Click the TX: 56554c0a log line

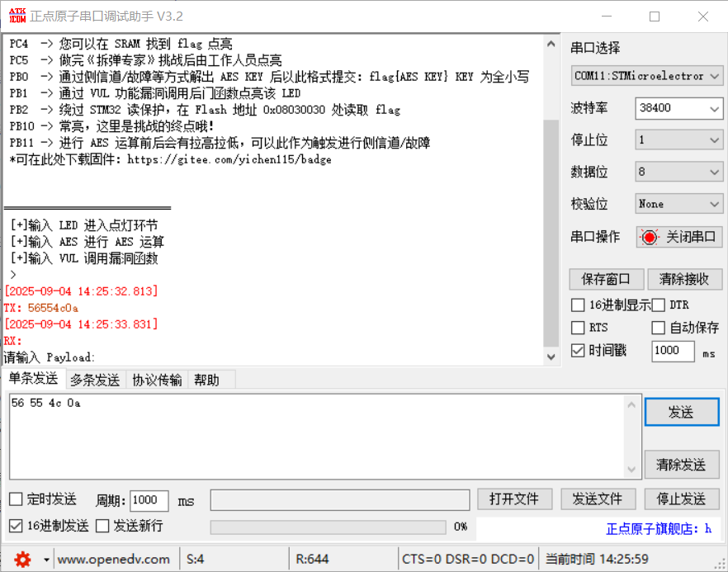pyautogui.click(x=41, y=309)
